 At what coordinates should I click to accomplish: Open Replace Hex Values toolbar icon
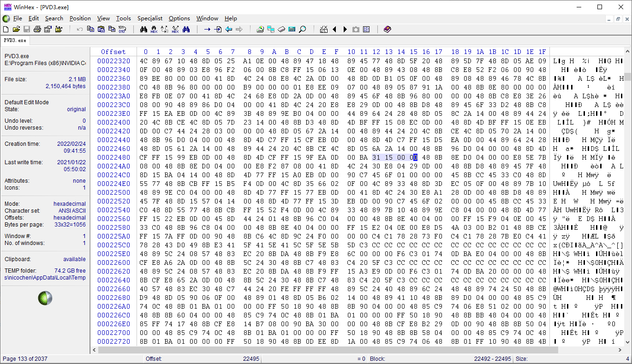point(175,29)
